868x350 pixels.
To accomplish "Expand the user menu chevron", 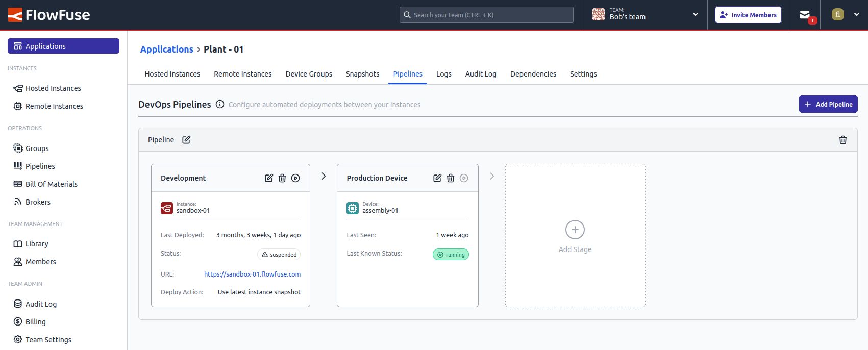I will pyautogui.click(x=857, y=15).
